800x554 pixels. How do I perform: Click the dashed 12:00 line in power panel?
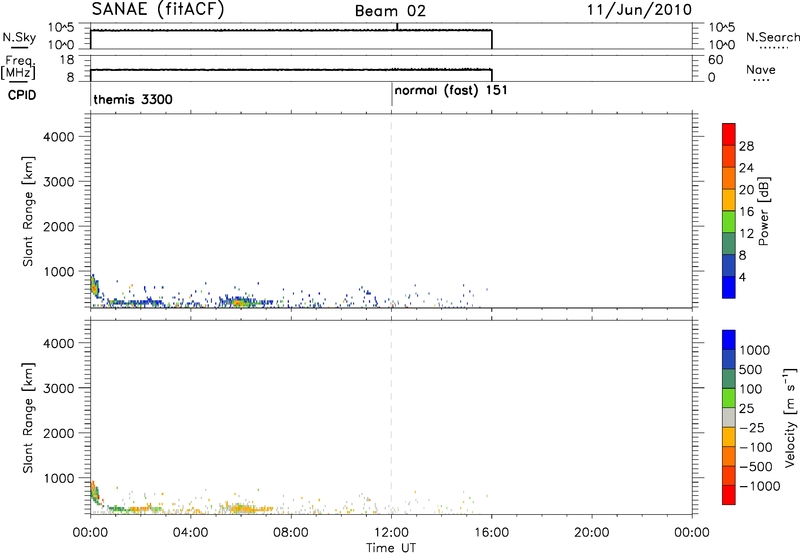tap(391, 211)
